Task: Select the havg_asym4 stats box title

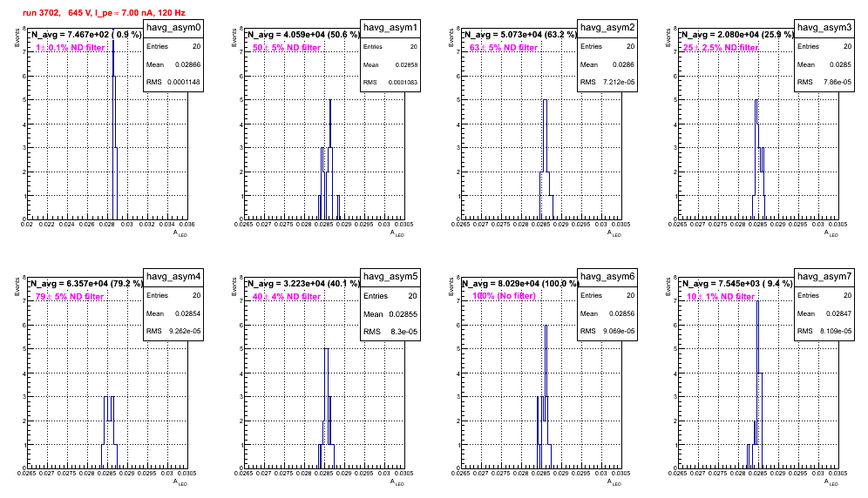Action: (x=173, y=277)
